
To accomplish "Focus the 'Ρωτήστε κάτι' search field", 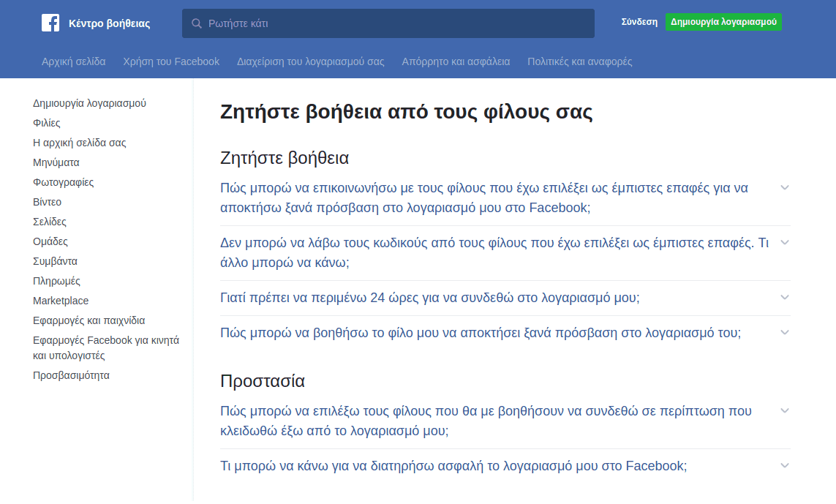I will [395, 23].
